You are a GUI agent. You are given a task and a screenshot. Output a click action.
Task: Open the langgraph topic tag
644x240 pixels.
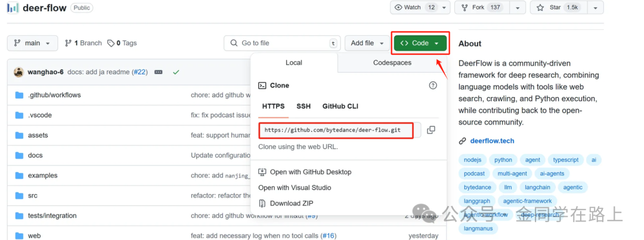tap(477, 201)
